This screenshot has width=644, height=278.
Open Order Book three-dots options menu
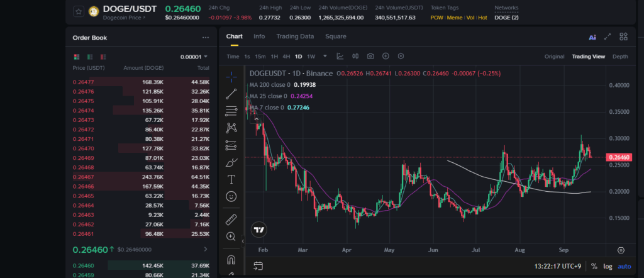[206, 38]
